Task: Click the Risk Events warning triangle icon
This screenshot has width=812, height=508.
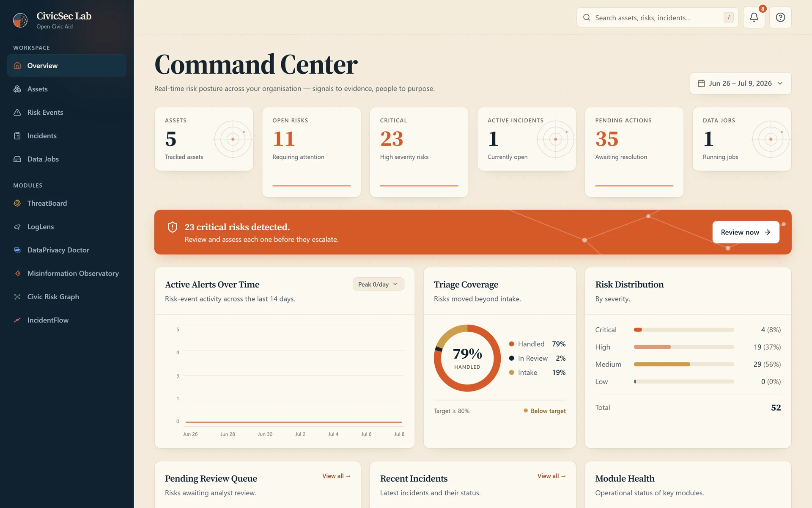Action: 17,112
